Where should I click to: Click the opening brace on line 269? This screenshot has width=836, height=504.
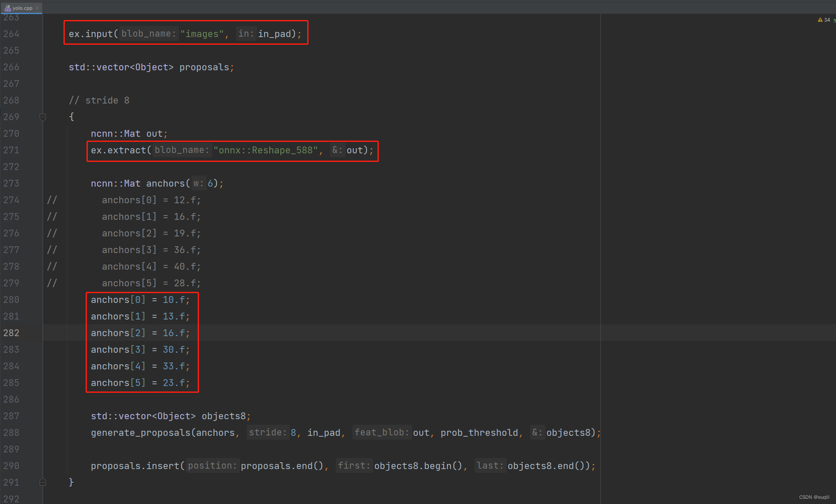[x=71, y=117]
